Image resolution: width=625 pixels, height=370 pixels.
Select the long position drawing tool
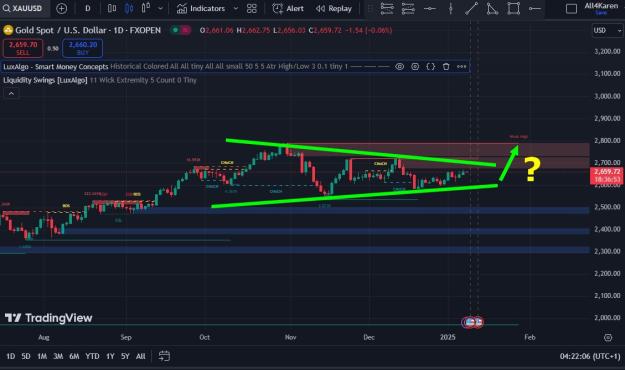click(387, 8)
